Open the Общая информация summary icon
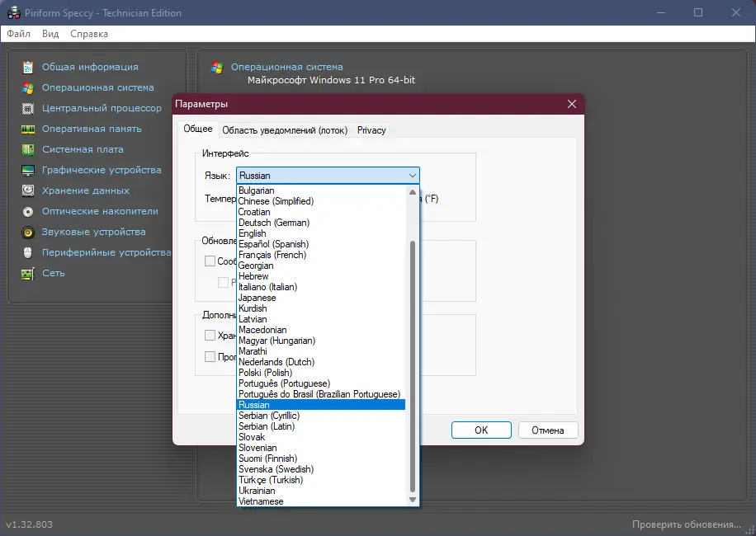The height and width of the screenshot is (536, 756). point(28,68)
